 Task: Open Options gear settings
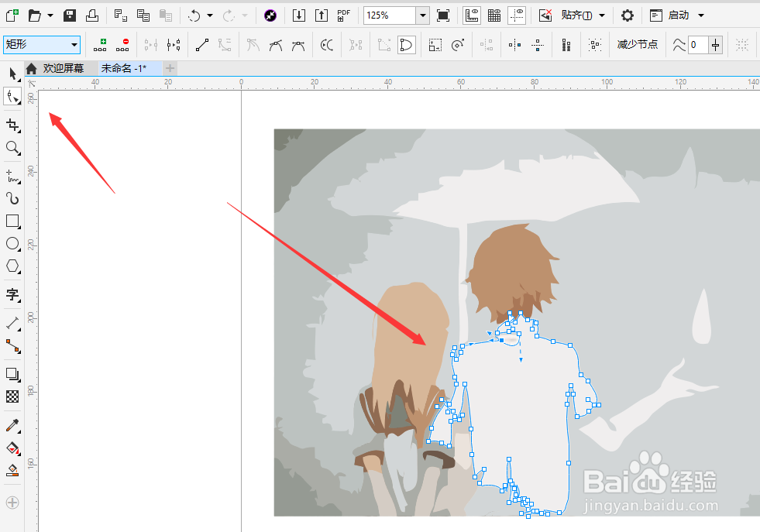point(628,15)
